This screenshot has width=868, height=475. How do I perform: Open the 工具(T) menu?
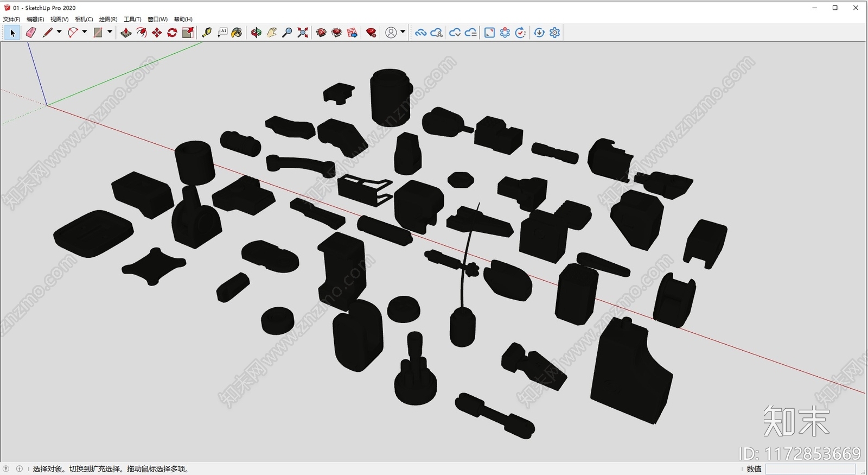(x=132, y=19)
